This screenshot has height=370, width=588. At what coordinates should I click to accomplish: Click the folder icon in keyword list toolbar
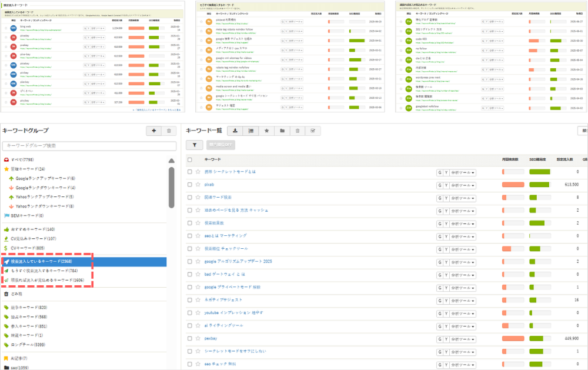pos(282,131)
